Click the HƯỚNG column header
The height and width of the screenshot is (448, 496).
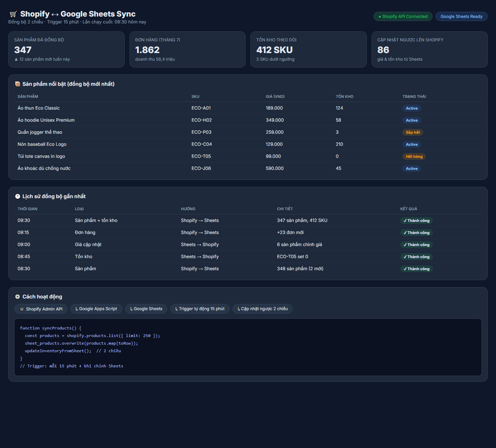[x=188, y=209]
